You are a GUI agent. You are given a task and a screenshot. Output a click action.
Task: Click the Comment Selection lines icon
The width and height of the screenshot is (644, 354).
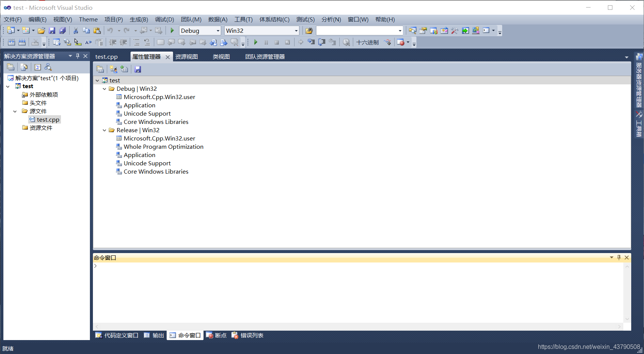[137, 42]
